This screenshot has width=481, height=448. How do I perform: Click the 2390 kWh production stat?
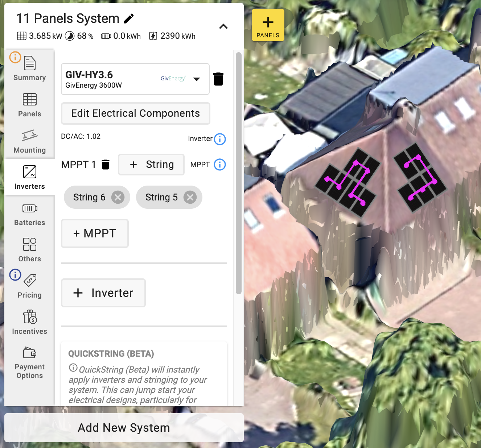pos(172,36)
